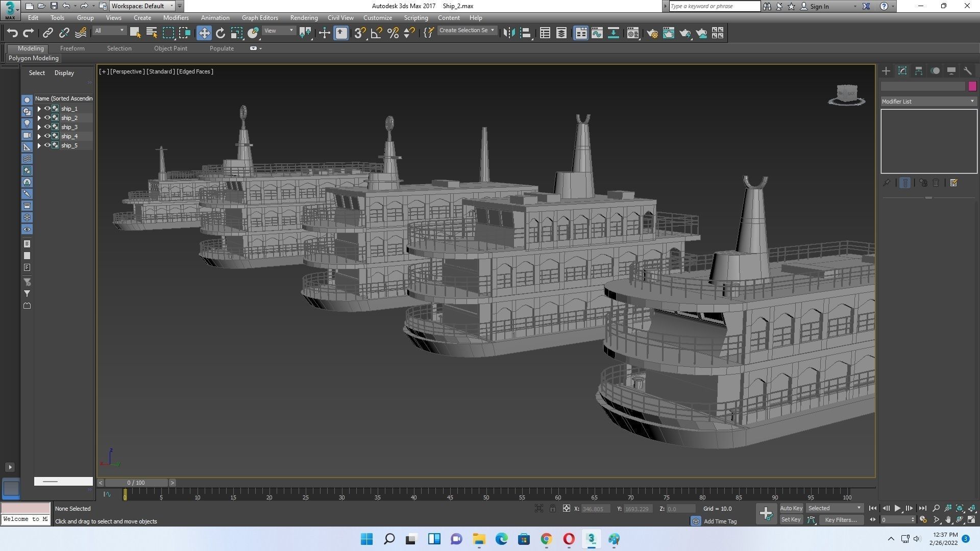This screenshot has height=551, width=980.
Task: Click the Set Key button
Action: [x=791, y=520]
